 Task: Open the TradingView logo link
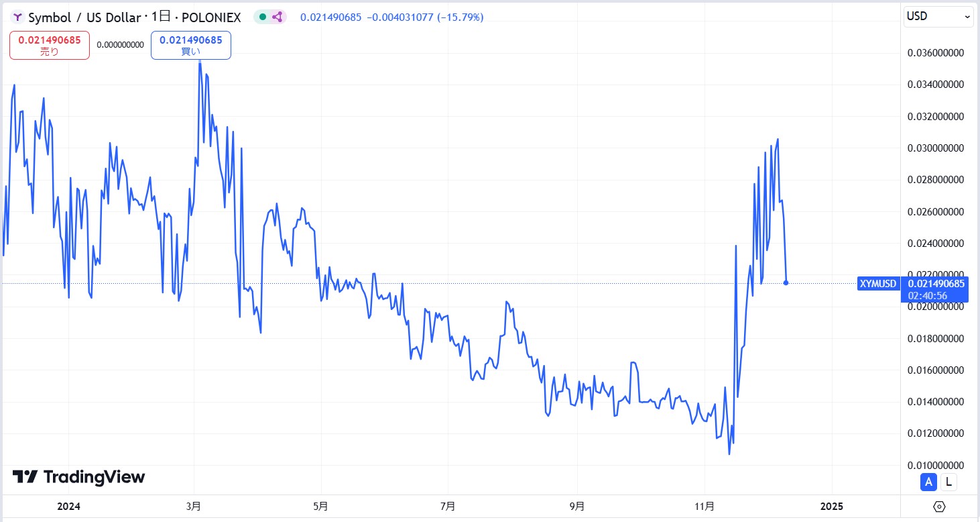click(x=79, y=477)
